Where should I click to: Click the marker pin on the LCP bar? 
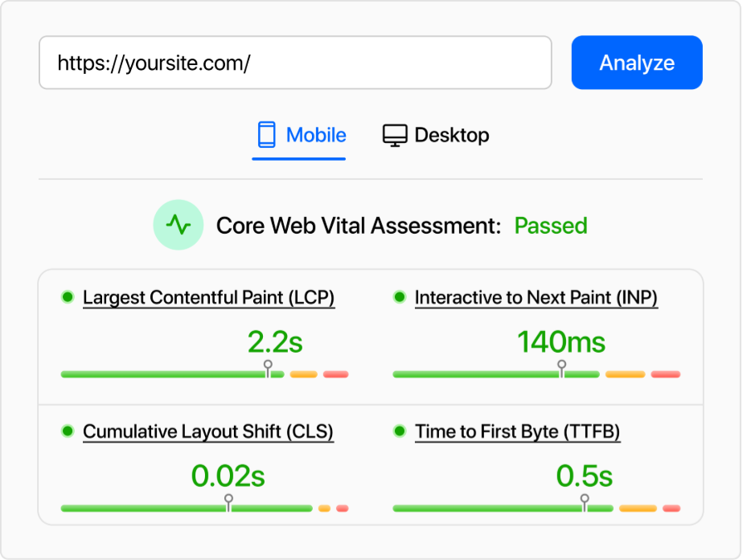[269, 366]
